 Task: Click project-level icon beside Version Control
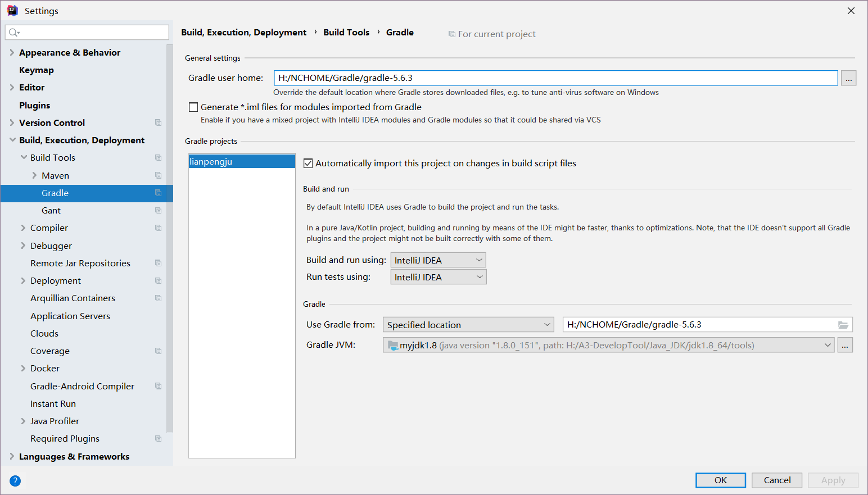[x=159, y=122]
